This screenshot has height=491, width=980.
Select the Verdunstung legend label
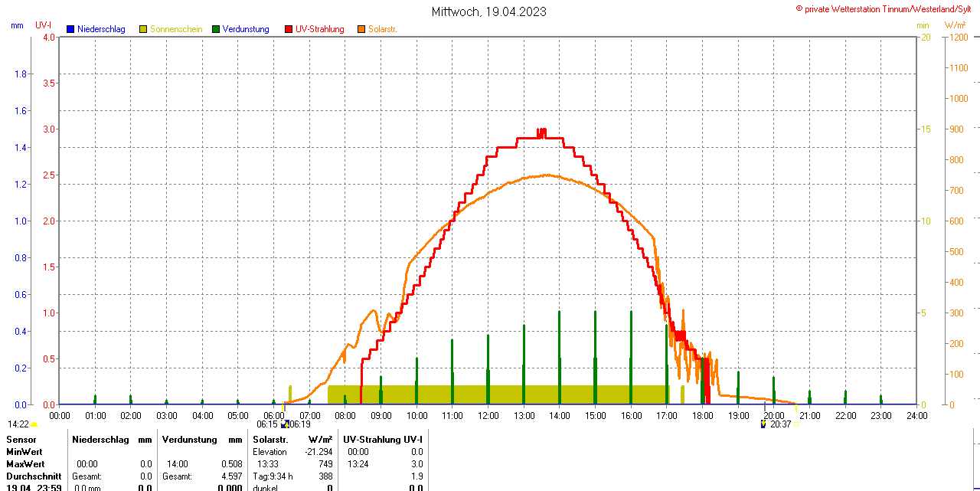[246, 29]
